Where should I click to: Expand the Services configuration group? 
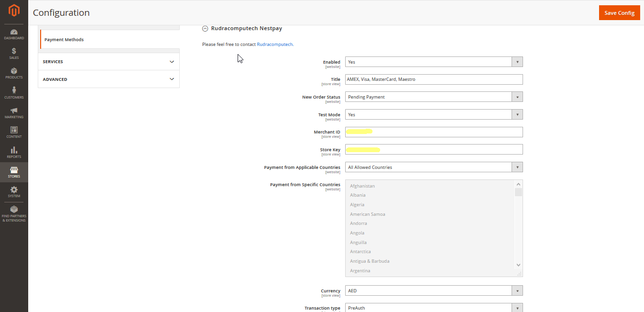(x=109, y=62)
